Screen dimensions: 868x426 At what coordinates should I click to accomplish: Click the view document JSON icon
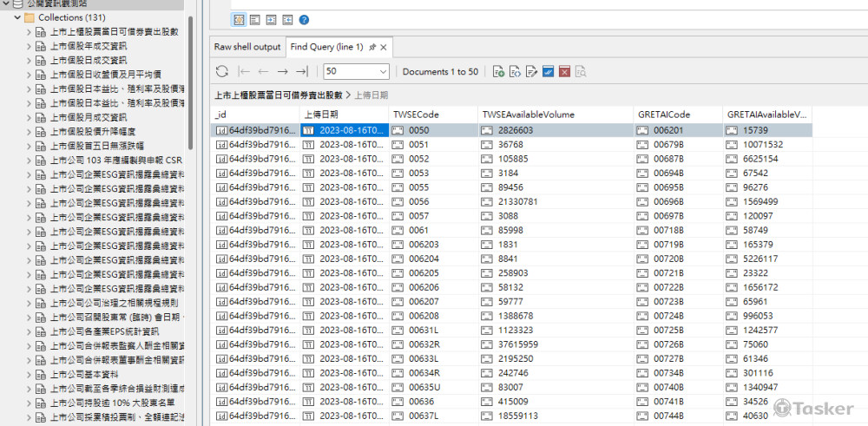click(x=515, y=72)
